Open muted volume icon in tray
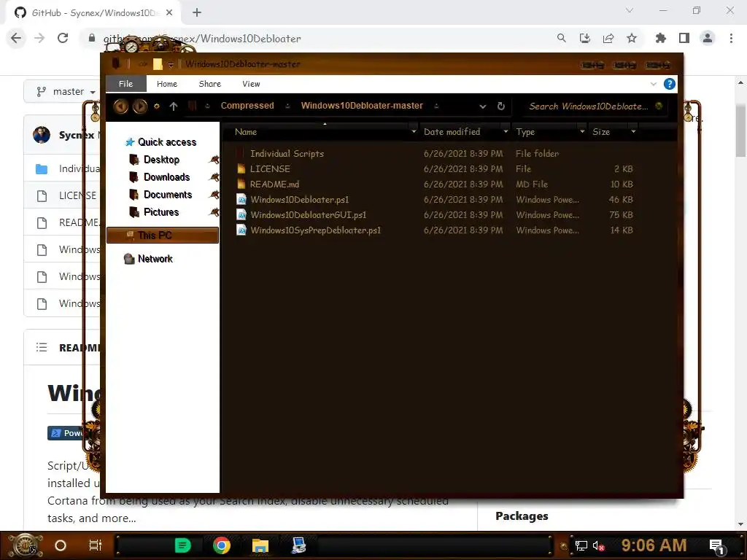This screenshot has width=747, height=560. click(598, 545)
